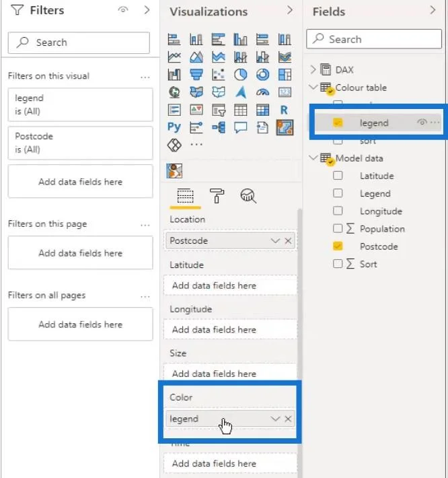Select the Python visual
The image size is (448, 478).
174,127
